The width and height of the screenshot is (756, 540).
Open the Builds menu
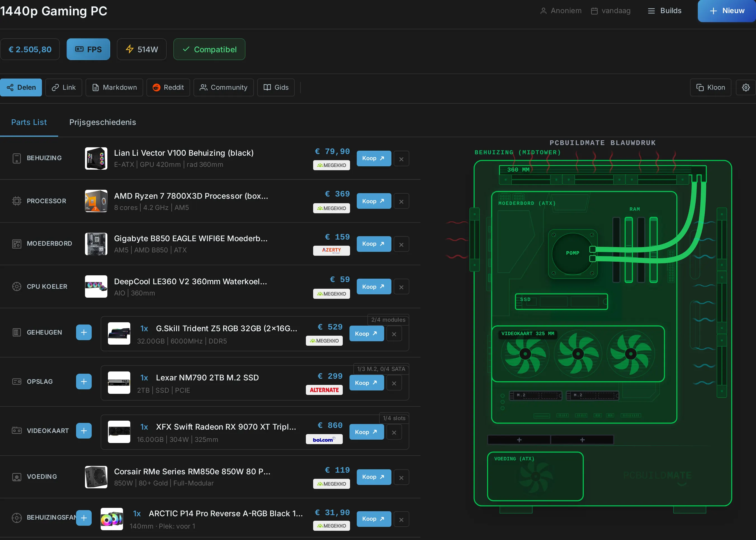[x=665, y=11]
